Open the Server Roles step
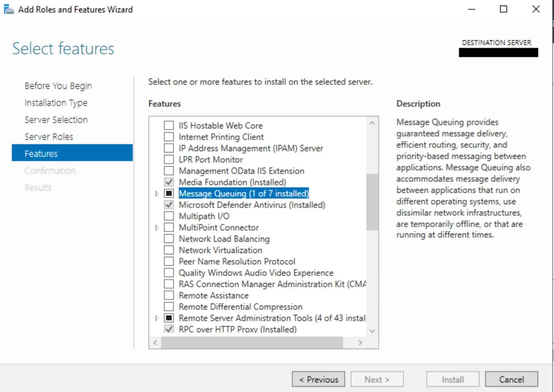 [x=49, y=137]
